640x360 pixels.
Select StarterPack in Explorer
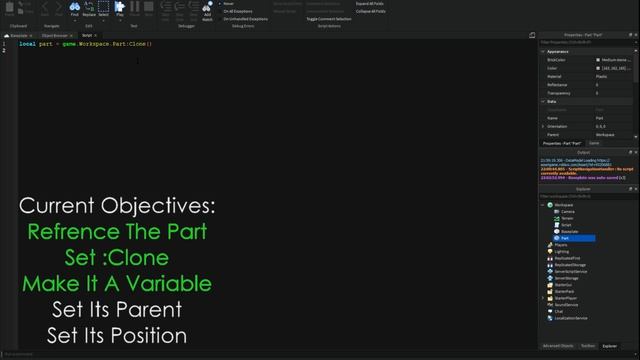point(561,291)
